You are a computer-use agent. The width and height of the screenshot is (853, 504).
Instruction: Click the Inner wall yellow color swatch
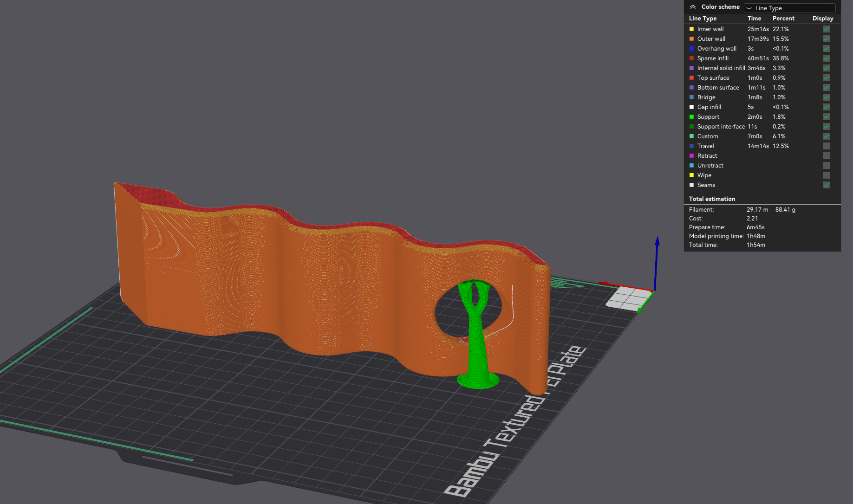click(x=691, y=29)
